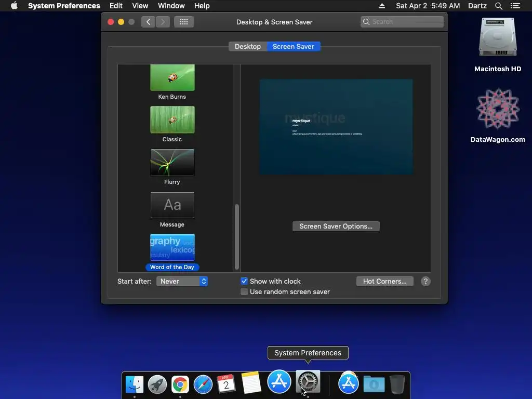Click the Search field in preferences window
This screenshot has height=399, width=532.
402,22
